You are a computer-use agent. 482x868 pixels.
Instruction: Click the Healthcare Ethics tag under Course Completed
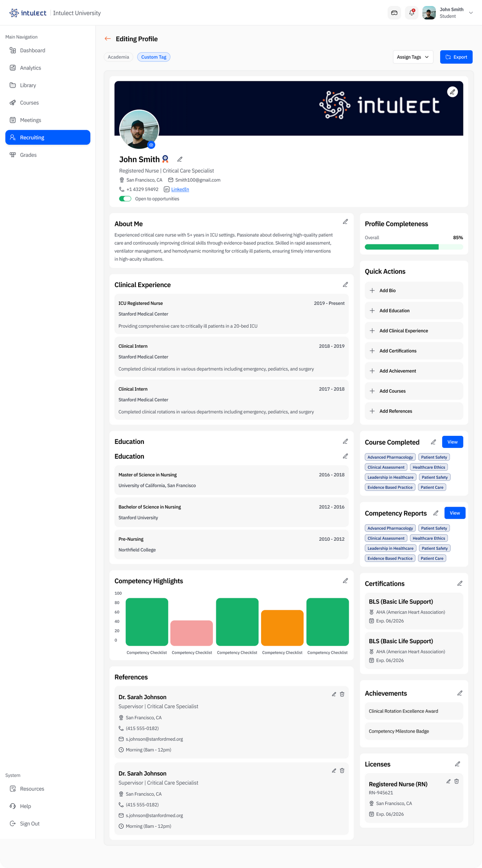tap(429, 468)
